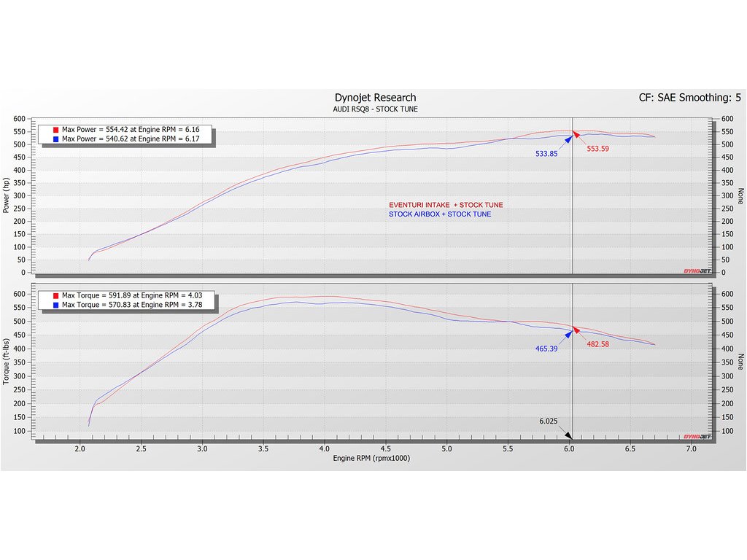
Task: Click the Dynojet logo in the power graph
Action: (697, 271)
